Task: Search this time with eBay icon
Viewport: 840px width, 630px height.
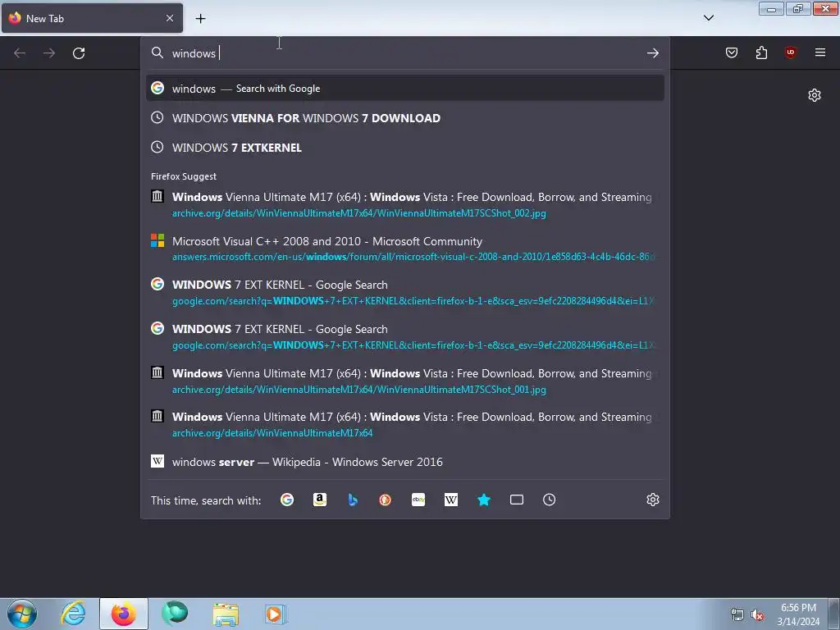Action: [418, 500]
